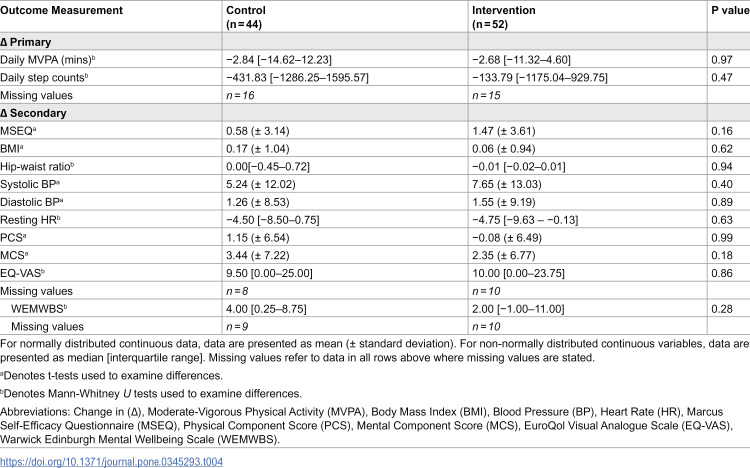The image size is (750, 468).
Task: Select the P value column header
Action: coord(730,10)
